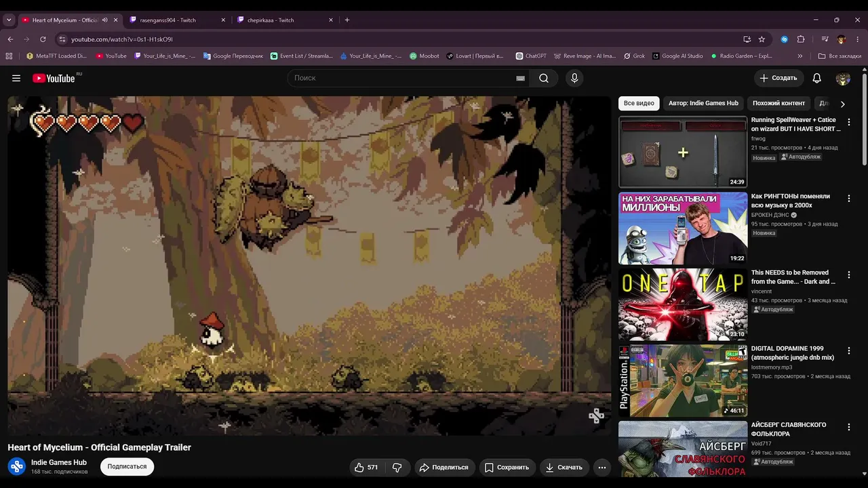Image resolution: width=868 pixels, height=488 pixels.
Task: Reload the page in the browser
Action: (x=43, y=39)
